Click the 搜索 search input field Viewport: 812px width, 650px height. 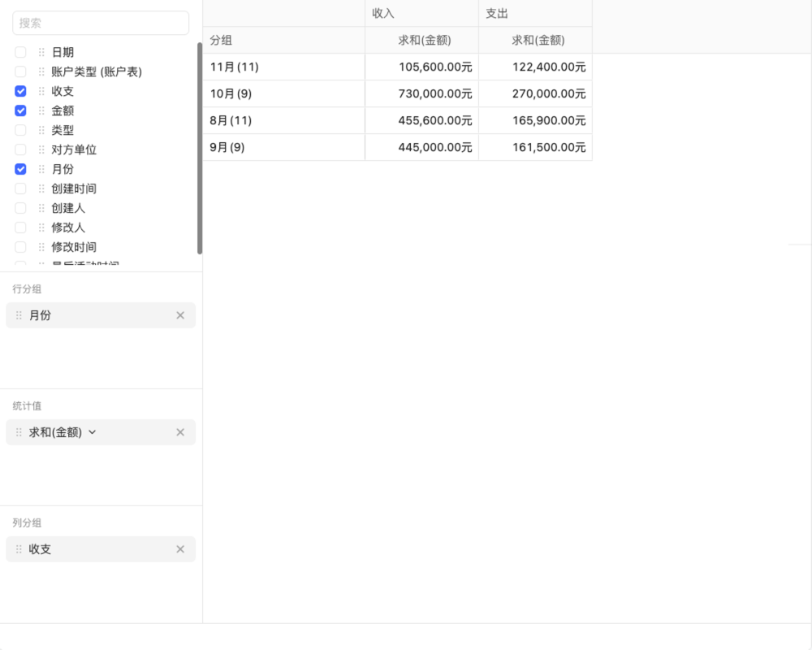tap(101, 24)
